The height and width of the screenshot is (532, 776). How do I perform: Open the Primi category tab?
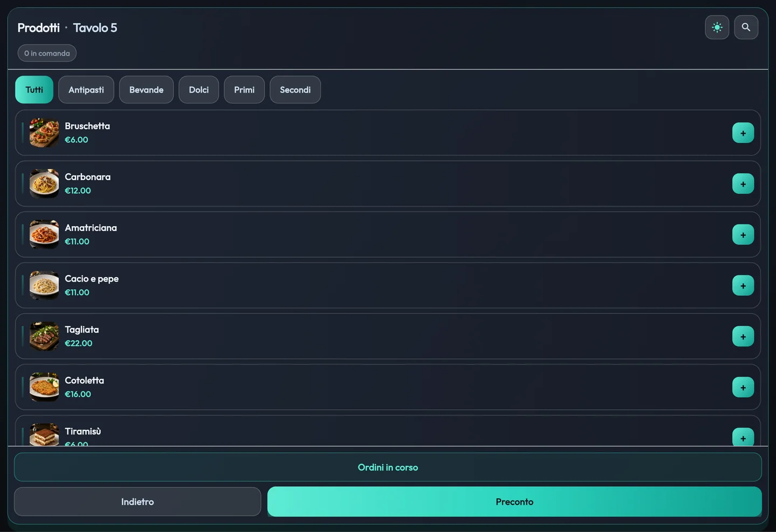(244, 90)
